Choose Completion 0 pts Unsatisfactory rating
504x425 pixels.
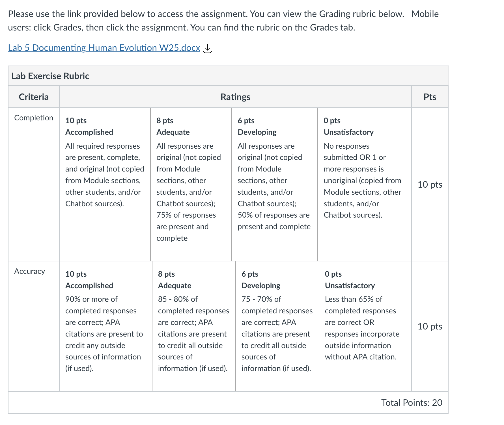click(x=365, y=184)
